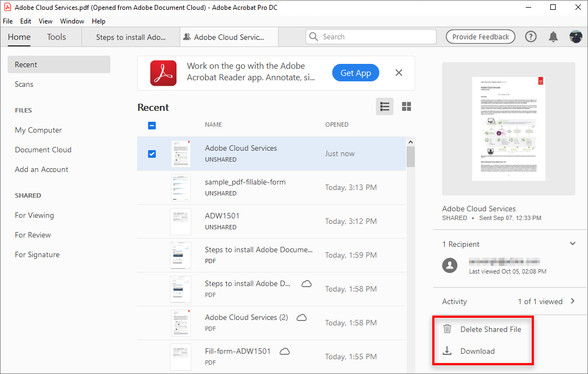Switch Recent files to grid view
Screen dimensions: 588x374
pyautogui.click(x=406, y=106)
